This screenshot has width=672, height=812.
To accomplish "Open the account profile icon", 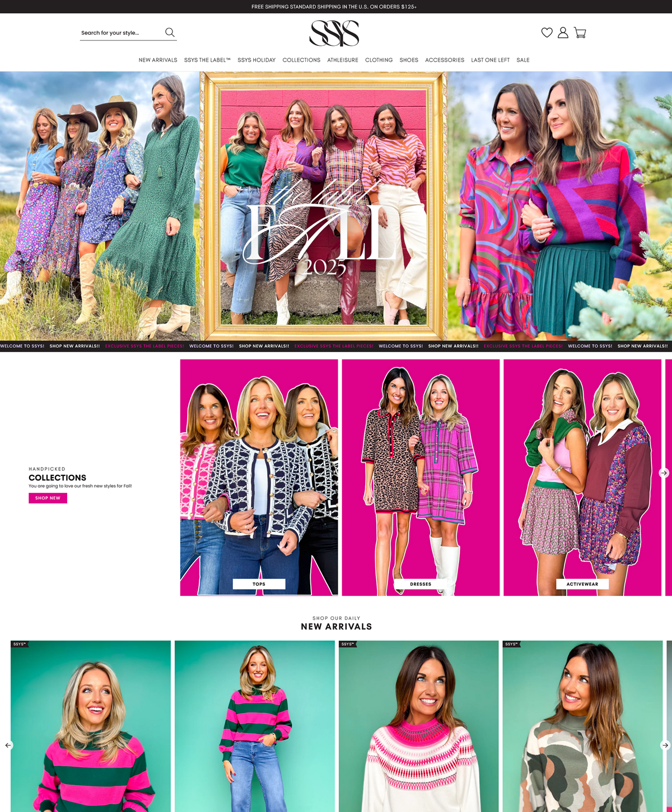I will coord(563,32).
